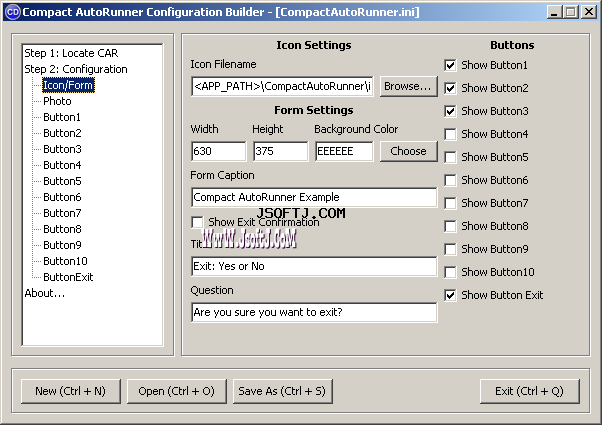Click Open (Ctrl + O) button
Image resolution: width=602 pixels, height=425 pixels.
(x=177, y=391)
